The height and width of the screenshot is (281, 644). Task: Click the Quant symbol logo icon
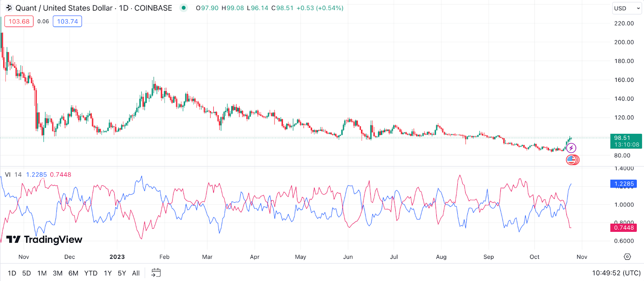(x=9, y=8)
